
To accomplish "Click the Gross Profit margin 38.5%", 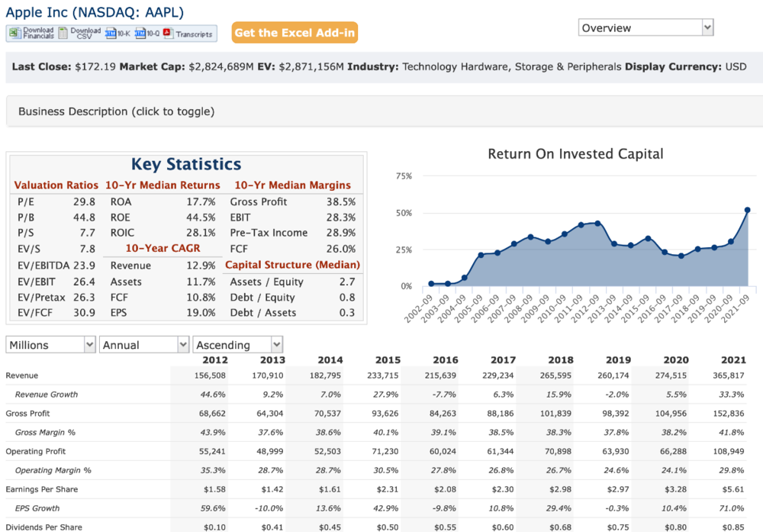I will 341,202.
